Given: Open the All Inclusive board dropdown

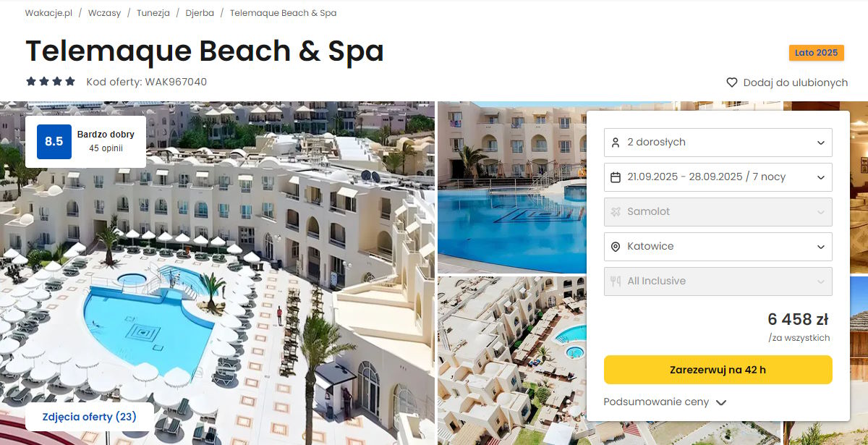Looking at the screenshot, I should click(718, 281).
